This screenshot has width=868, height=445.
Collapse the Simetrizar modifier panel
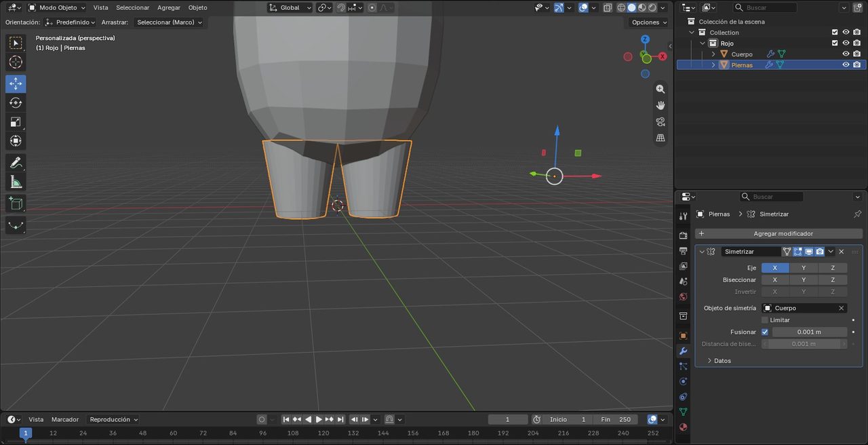[x=702, y=252]
